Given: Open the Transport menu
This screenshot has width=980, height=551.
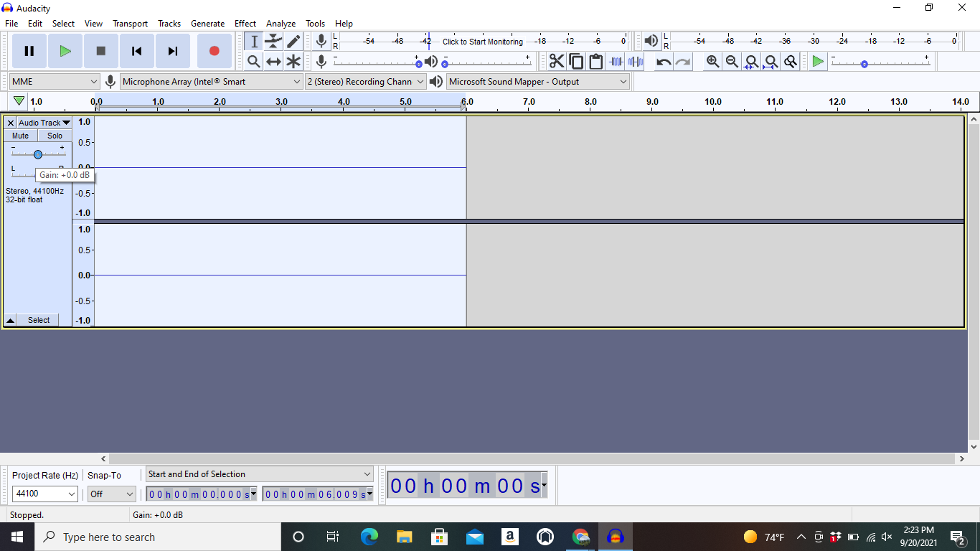Looking at the screenshot, I should pos(130,23).
